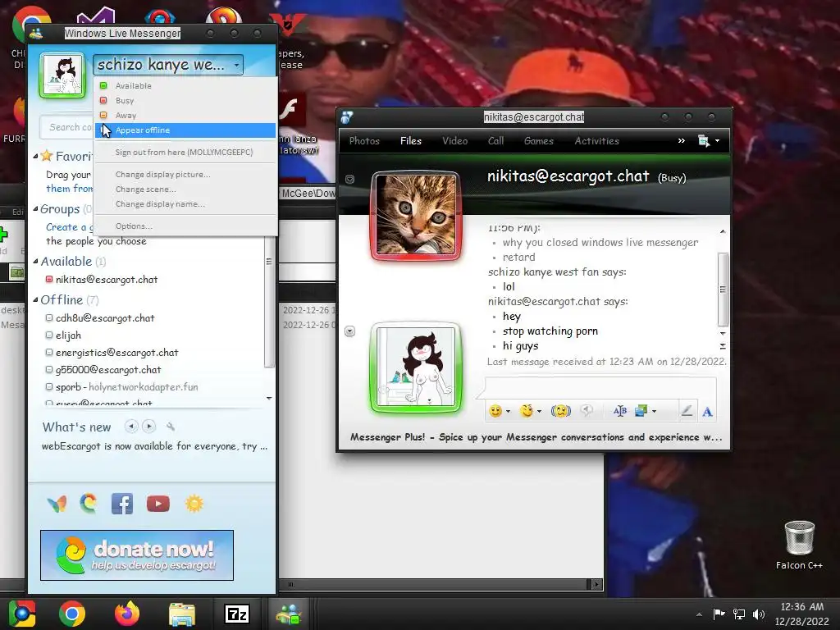Hide contact's display picture with its arrow button
The width and height of the screenshot is (840, 630).
(x=349, y=179)
